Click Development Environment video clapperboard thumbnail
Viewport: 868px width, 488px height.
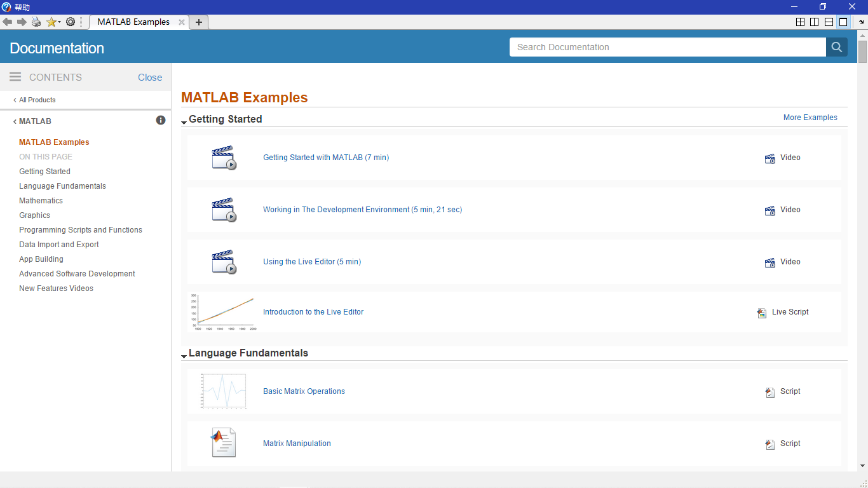(x=224, y=210)
